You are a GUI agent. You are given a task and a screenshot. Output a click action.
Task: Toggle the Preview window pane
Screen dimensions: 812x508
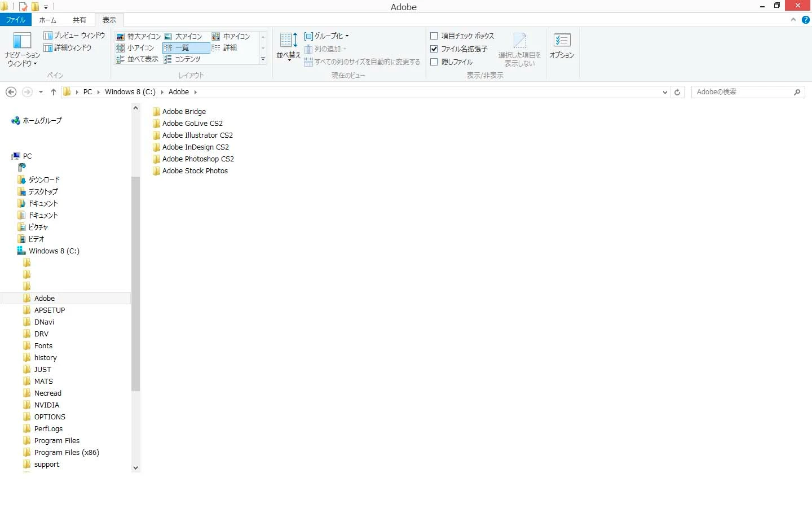click(74, 36)
